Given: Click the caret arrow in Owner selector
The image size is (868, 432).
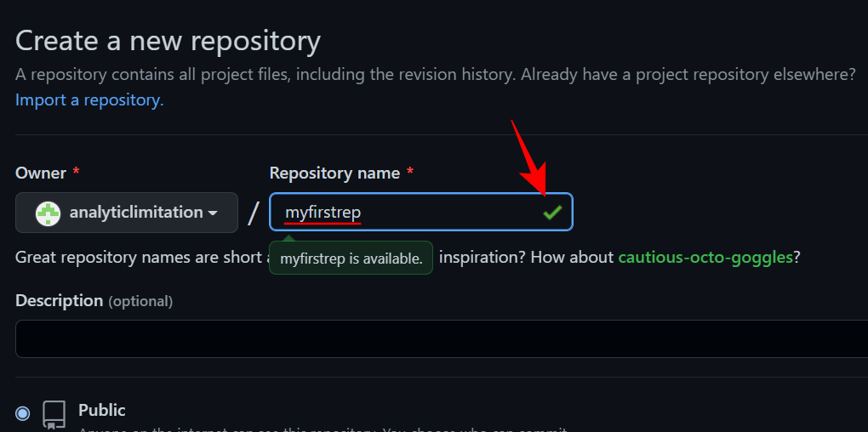Looking at the screenshot, I should [213, 213].
